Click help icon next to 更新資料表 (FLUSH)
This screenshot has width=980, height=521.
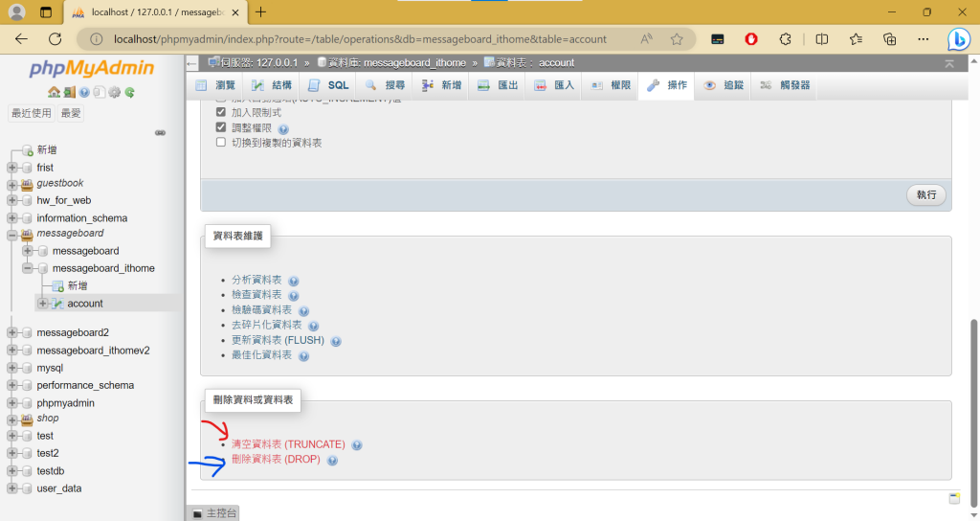(336, 342)
